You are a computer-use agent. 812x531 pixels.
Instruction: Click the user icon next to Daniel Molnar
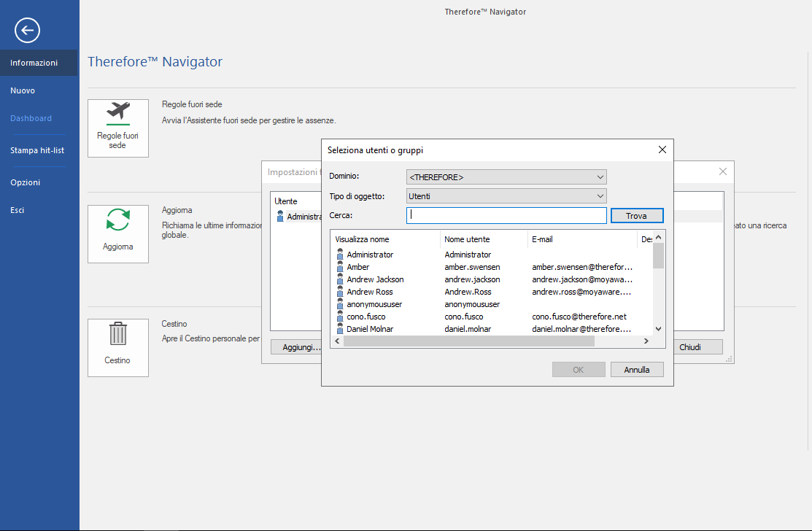coord(341,329)
